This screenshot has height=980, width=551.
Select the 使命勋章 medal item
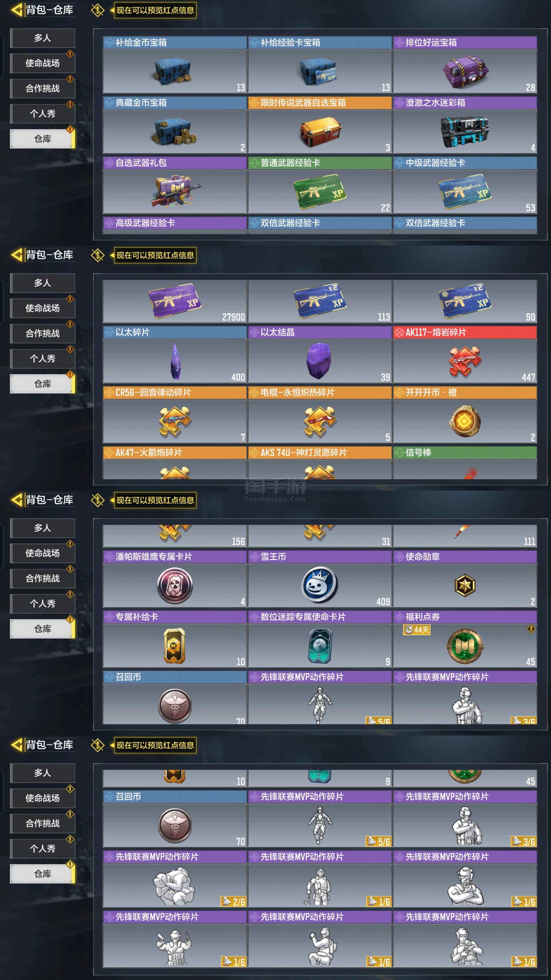pyautogui.click(x=465, y=585)
